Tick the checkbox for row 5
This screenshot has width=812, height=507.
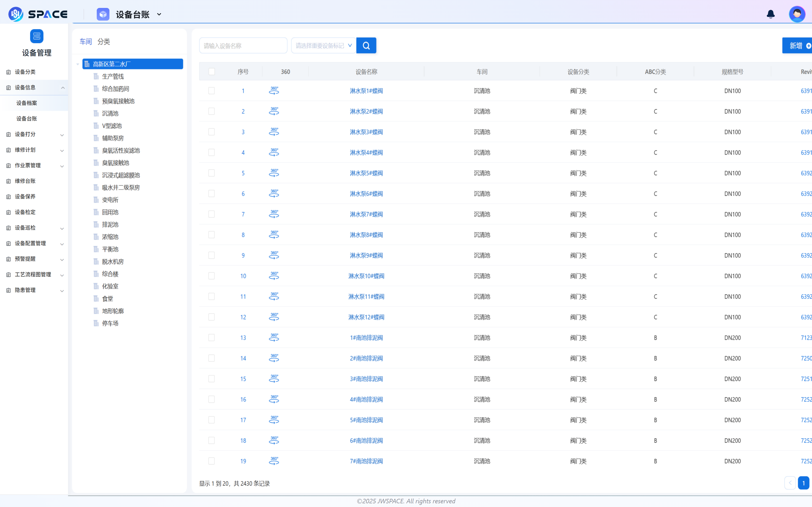pyautogui.click(x=211, y=173)
